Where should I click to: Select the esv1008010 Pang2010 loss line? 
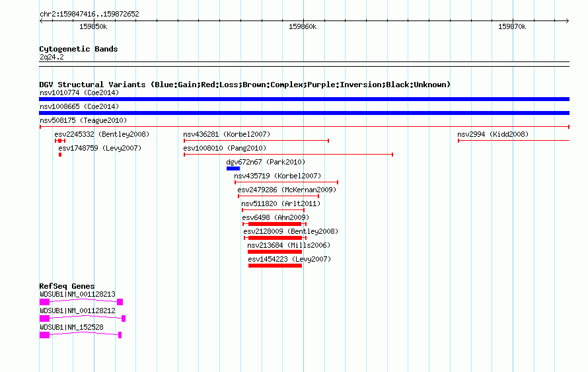pyautogui.click(x=288, y=155)
